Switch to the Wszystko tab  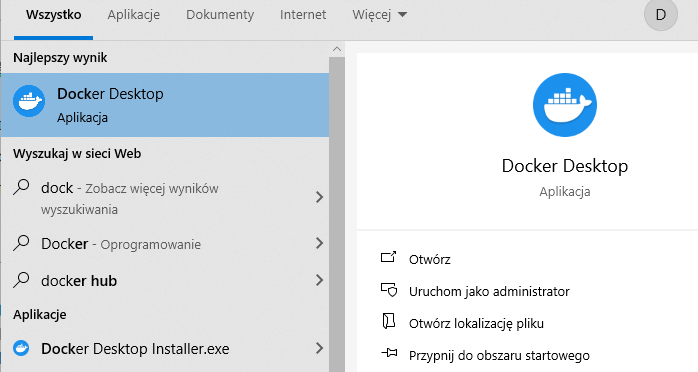[53, 15]
